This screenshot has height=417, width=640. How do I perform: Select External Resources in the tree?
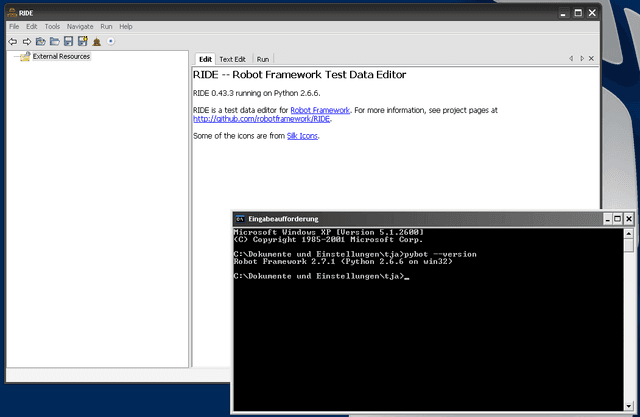coord(61,57)
